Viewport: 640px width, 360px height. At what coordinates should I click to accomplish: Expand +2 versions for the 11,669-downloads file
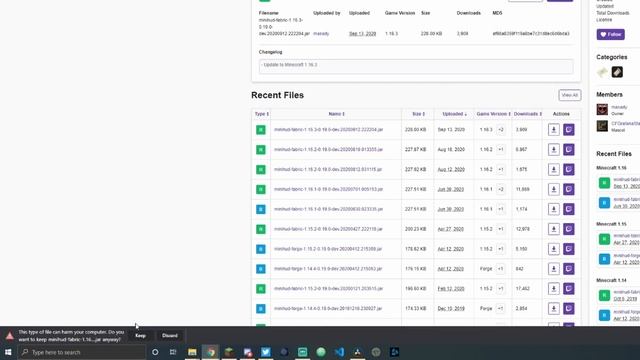[x=501, y=189]
